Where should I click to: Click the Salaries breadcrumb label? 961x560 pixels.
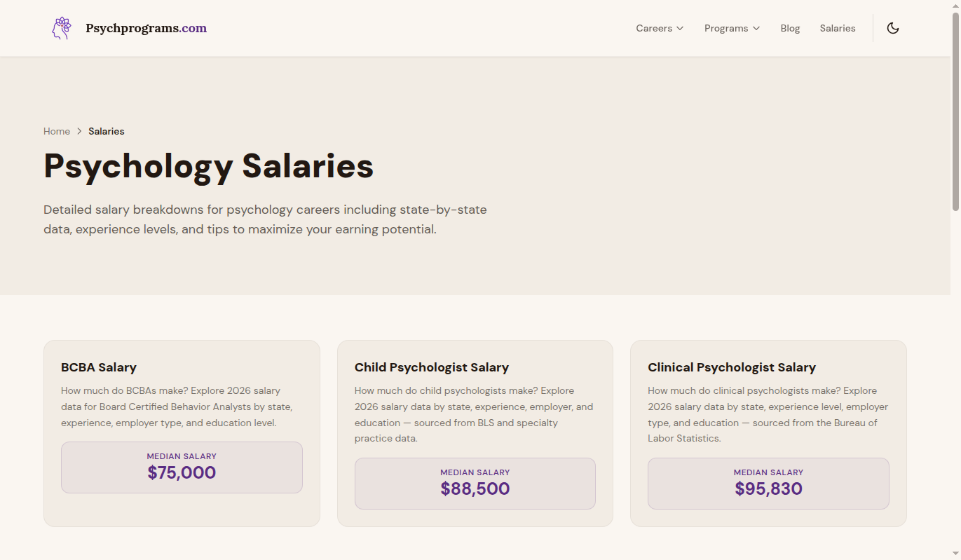coord(107,131)
